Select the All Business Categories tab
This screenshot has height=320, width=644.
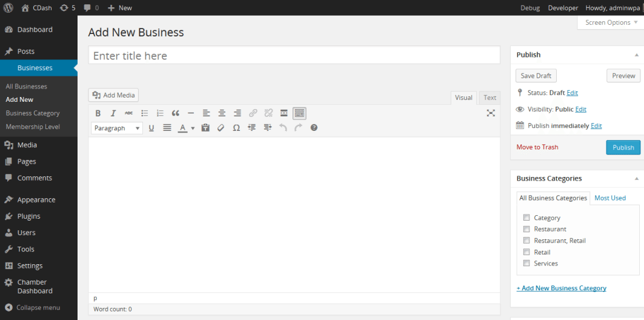coord(553,198)
